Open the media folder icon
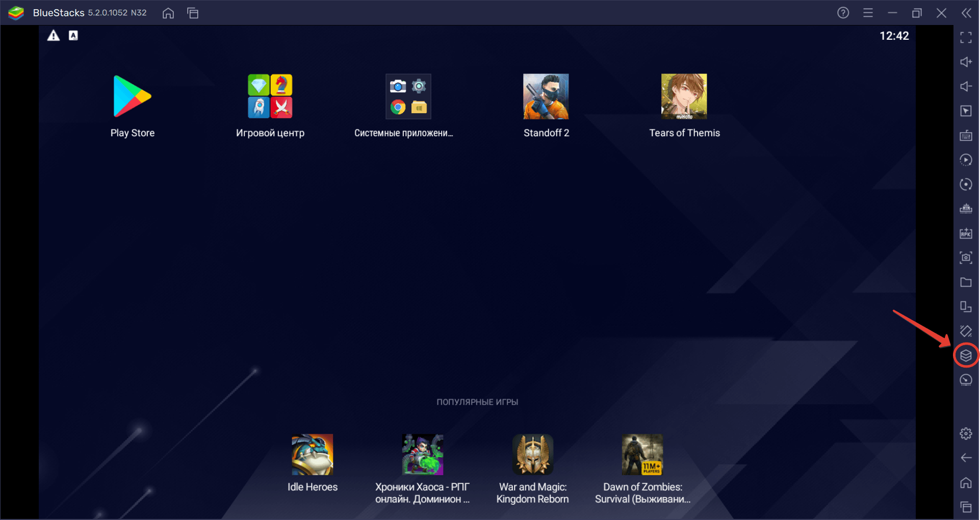The height and width of the screenshot is (520, 980). coord(966,282)
